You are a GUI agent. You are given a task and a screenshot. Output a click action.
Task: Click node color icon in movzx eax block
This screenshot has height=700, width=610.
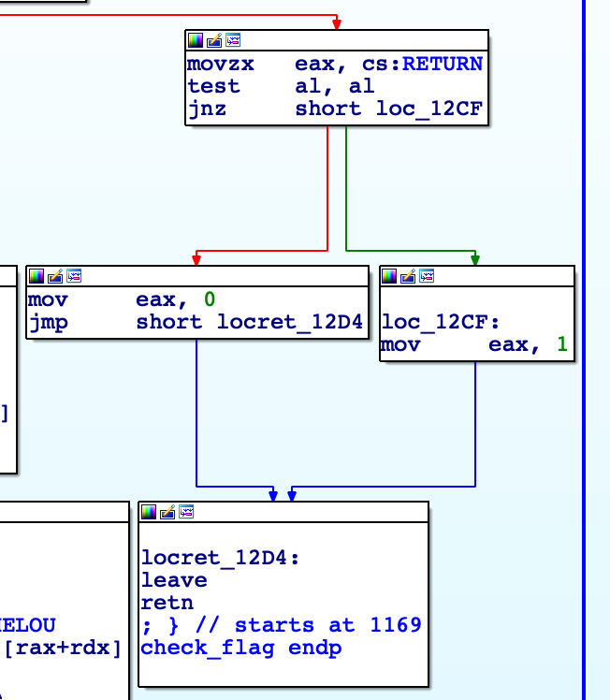[196, 40]
